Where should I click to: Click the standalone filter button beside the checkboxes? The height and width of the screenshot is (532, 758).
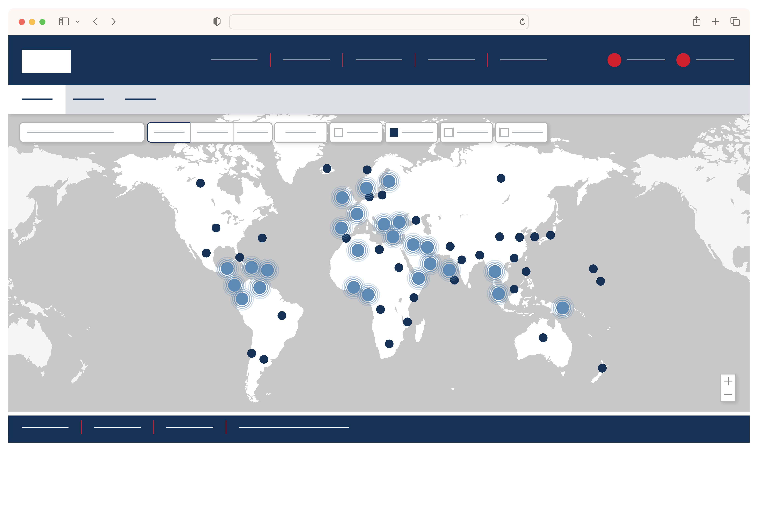click(x=301, y=132)
